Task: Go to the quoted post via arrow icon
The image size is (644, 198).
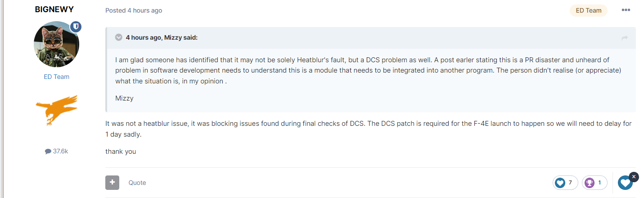Action: (625, 38)
